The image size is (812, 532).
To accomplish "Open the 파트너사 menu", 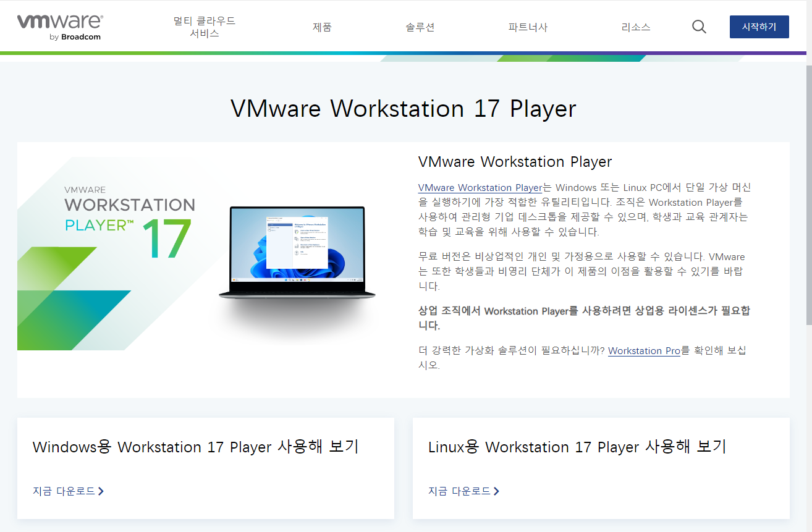I will pos(528,27).
